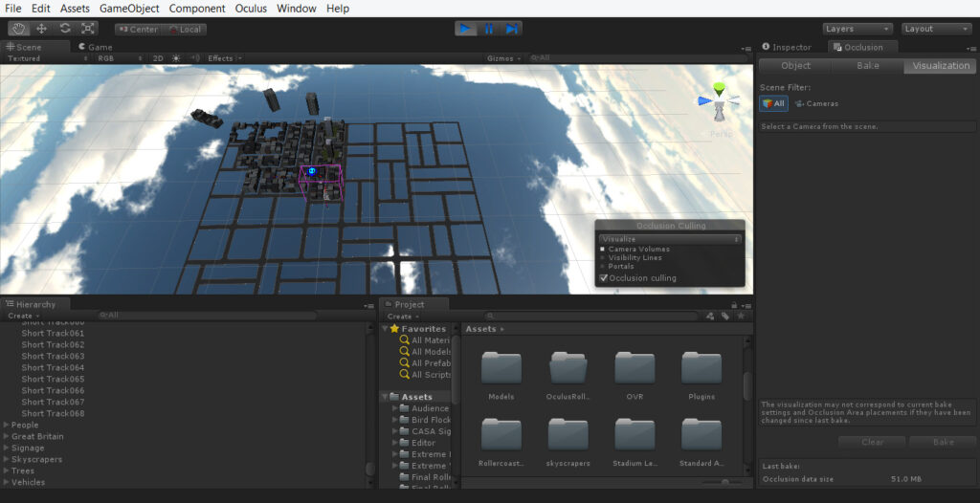Expand the Skyscrapers hierarchy item
The image size is (980, 503).
[x=7, y=459]
